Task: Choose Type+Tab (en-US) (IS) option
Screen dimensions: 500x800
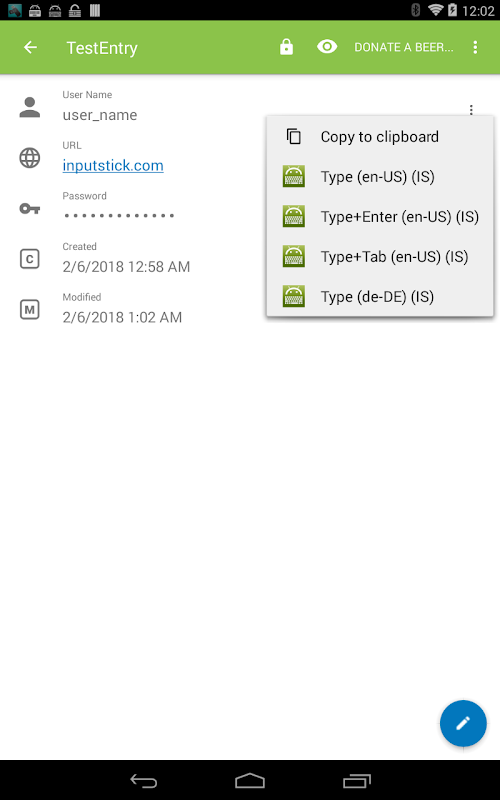Action: tap(380, 257)
